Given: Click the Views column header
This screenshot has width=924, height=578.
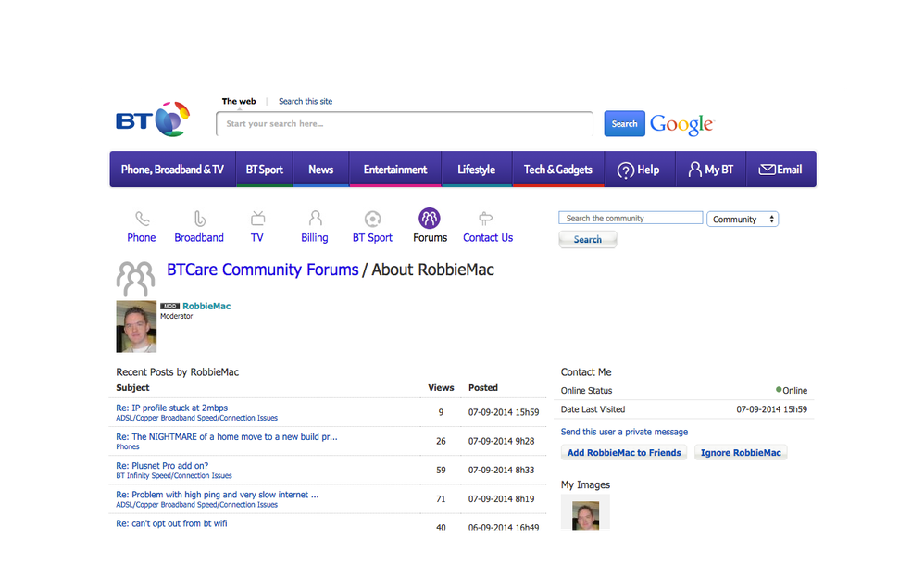Looking at the screenshot, I should (441, 387).
